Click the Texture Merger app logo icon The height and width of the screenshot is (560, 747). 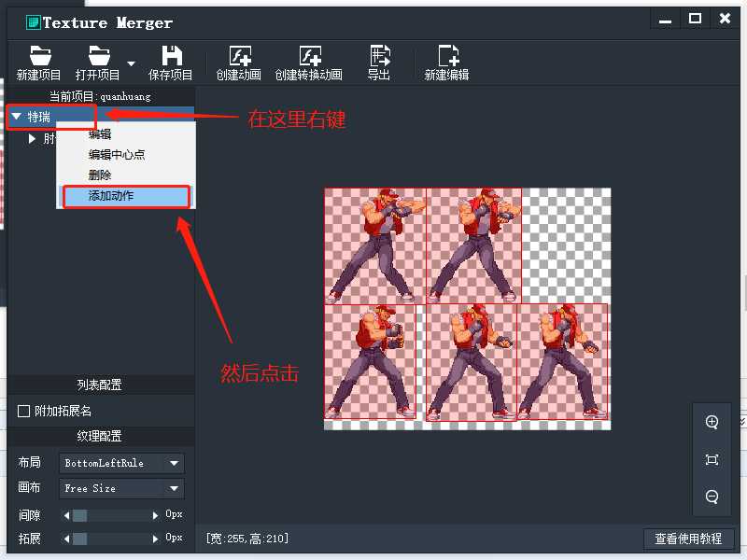(34, 22)
